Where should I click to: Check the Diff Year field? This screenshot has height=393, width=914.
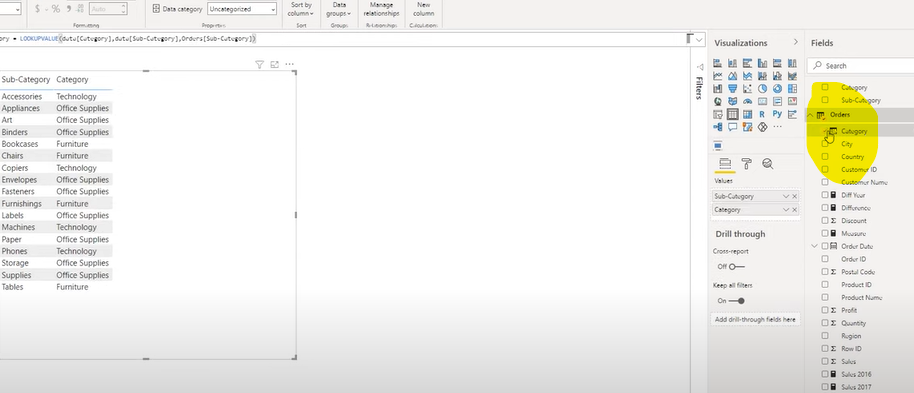point(825,195)
